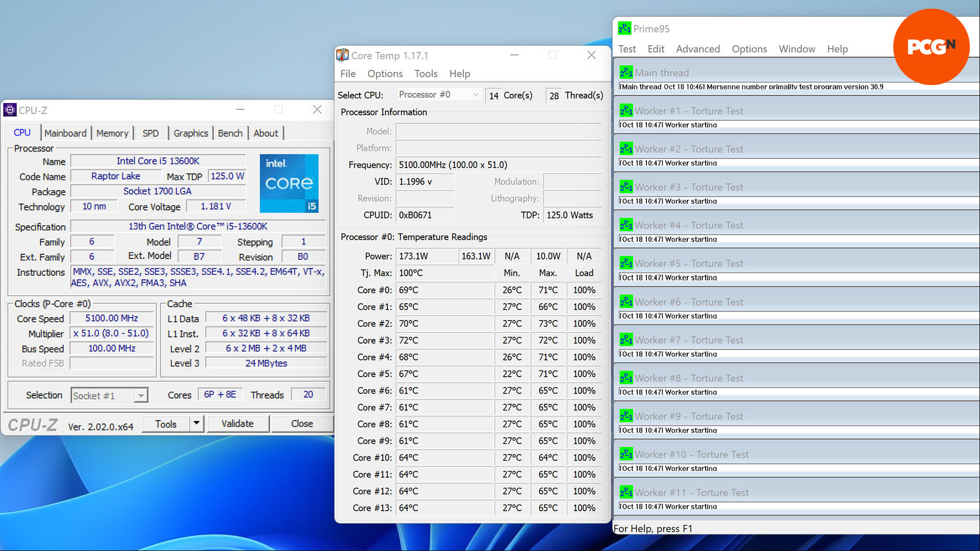Open the Advanced menu in Prime95
Image resolution: width=980 pixels, height=551 pixels.
pos(698,49)
